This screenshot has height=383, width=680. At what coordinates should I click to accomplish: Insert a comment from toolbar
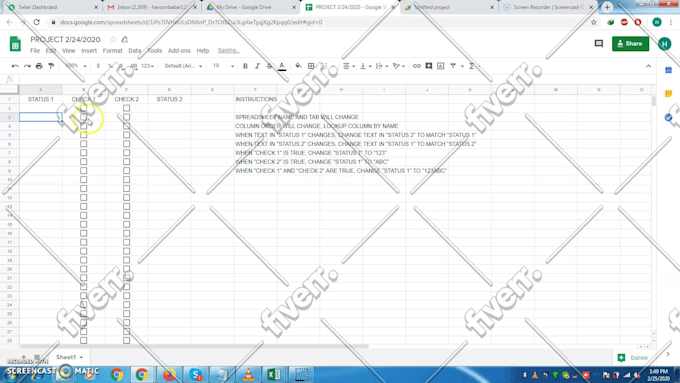point(428,66)
